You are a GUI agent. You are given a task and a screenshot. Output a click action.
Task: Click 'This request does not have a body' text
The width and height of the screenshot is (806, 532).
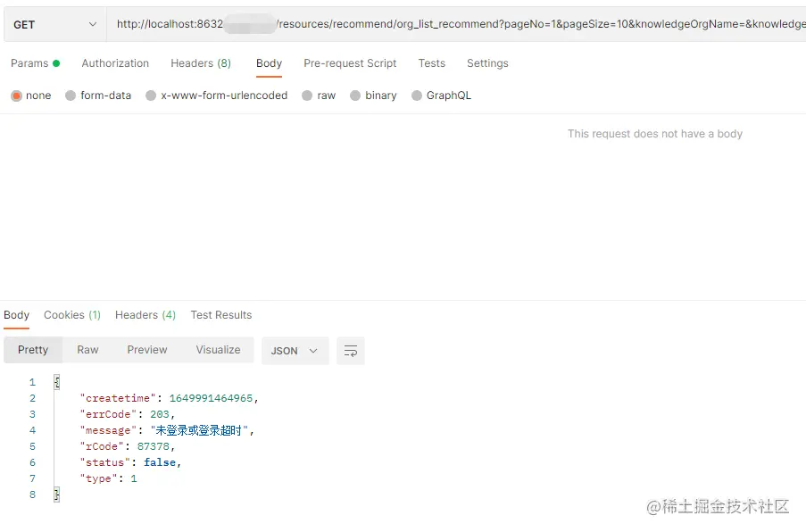[x=655, y=134]
